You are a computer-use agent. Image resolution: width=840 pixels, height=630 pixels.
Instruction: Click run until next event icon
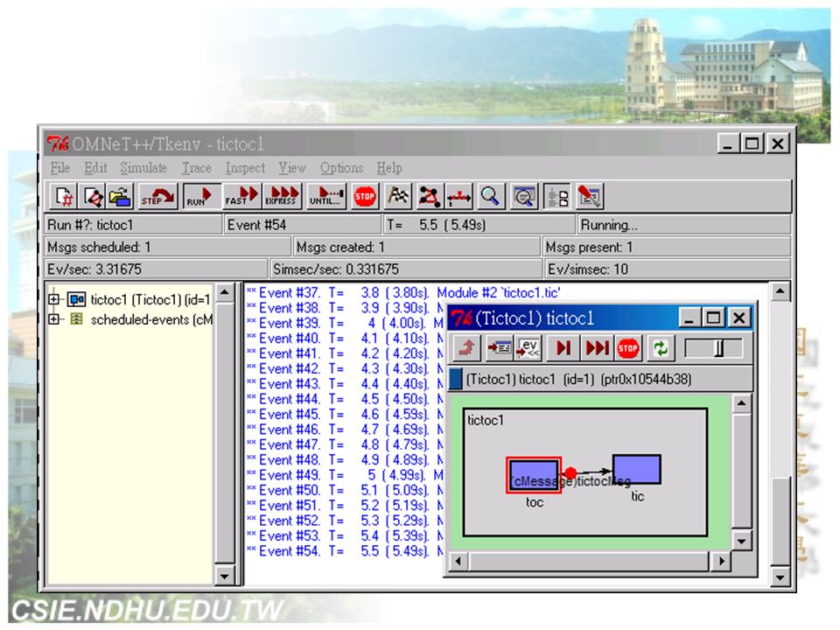coord(563,349)
